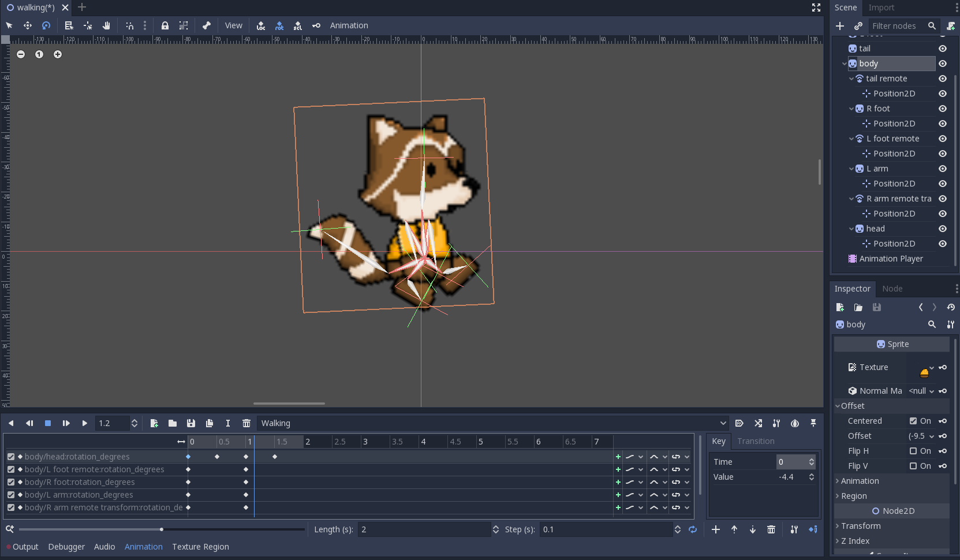Open the Output bottom panel
960x560 pixels.
pyautogui.click(x=25, y=547)
